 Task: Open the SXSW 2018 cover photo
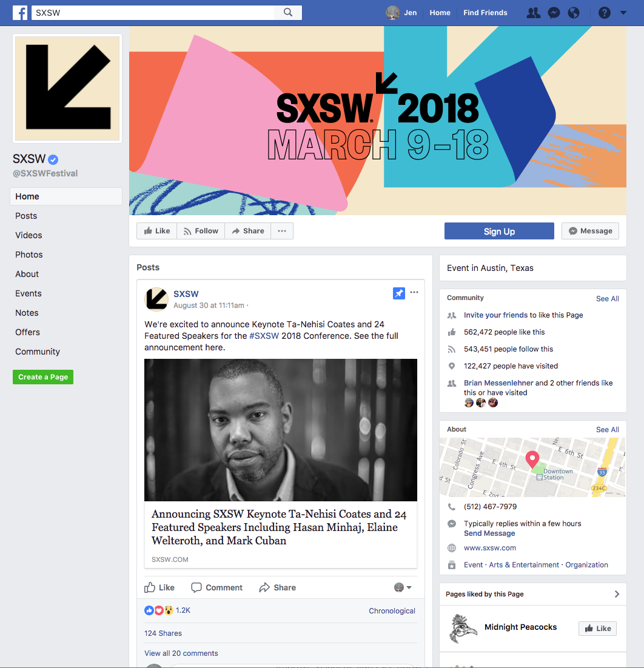[378, 121]
